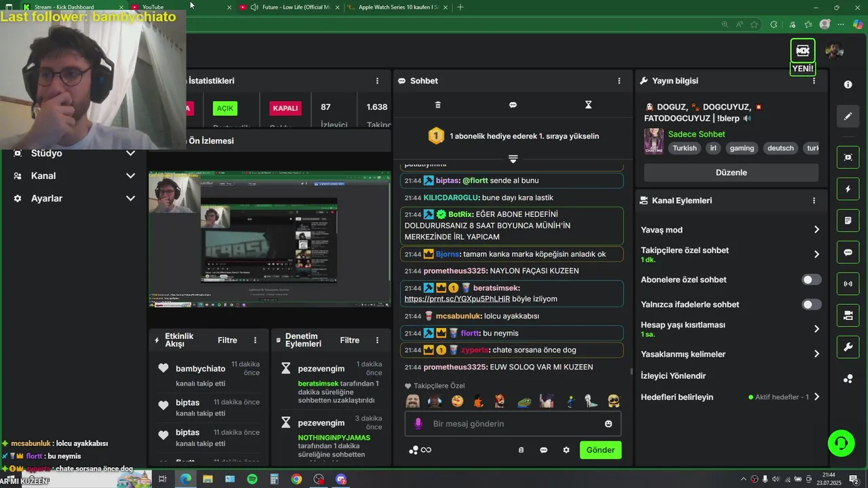The height and width of the screenshot is (488, 868).
Task: Click the hourglass timeout icon in chat toolbar
Action: (x=588, y=105)
